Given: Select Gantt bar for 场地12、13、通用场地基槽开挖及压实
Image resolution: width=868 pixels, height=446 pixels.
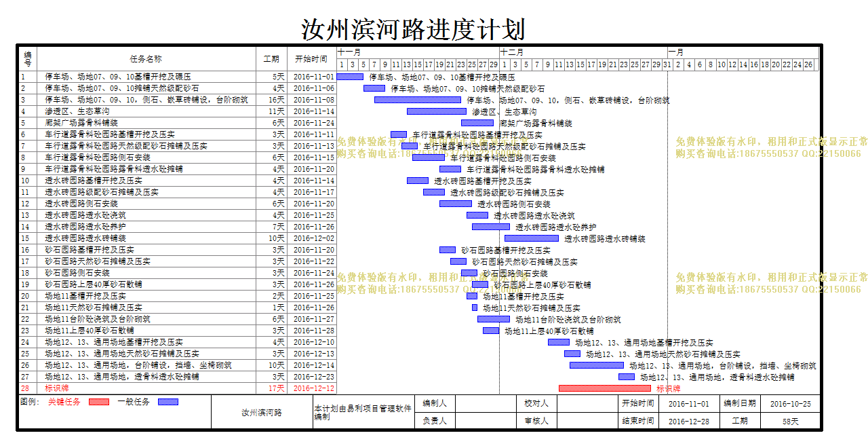Looking at the screenshot, I should 559,342.
